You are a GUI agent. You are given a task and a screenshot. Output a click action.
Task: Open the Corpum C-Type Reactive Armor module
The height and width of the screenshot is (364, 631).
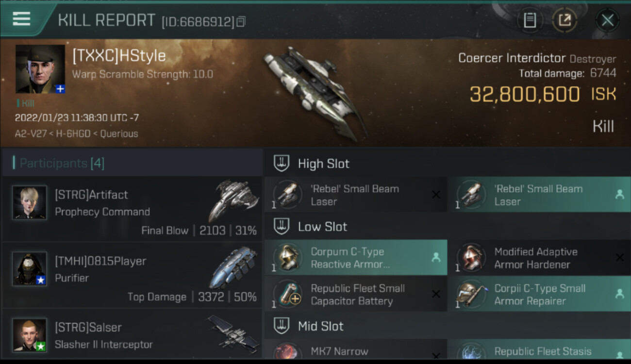[356, 258]
